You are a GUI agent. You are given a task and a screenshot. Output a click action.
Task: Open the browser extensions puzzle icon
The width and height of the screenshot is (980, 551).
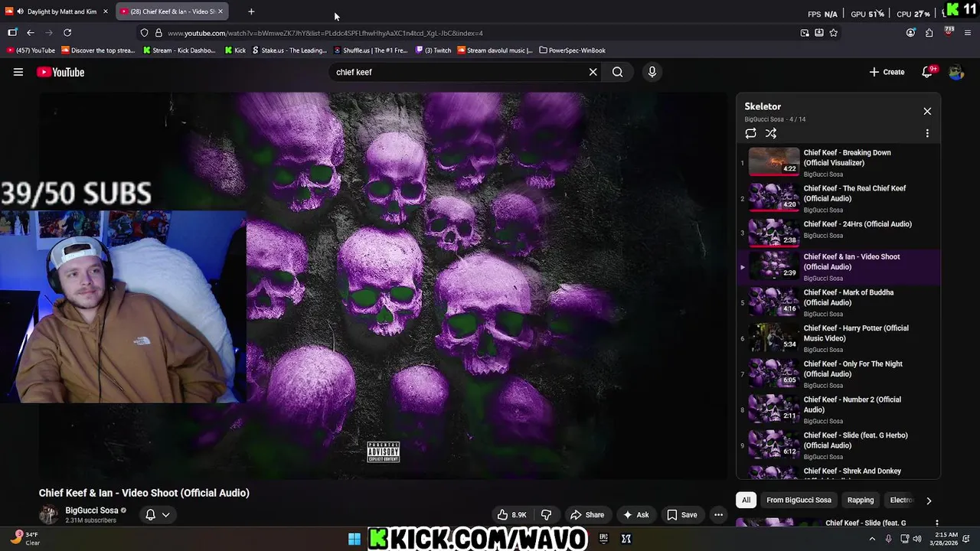929,33
